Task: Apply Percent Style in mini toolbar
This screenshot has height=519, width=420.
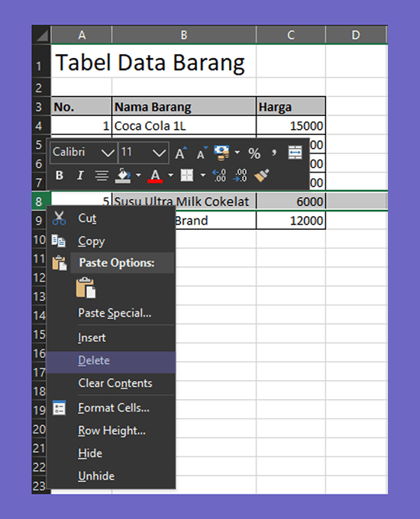Action: click(254, 153)
